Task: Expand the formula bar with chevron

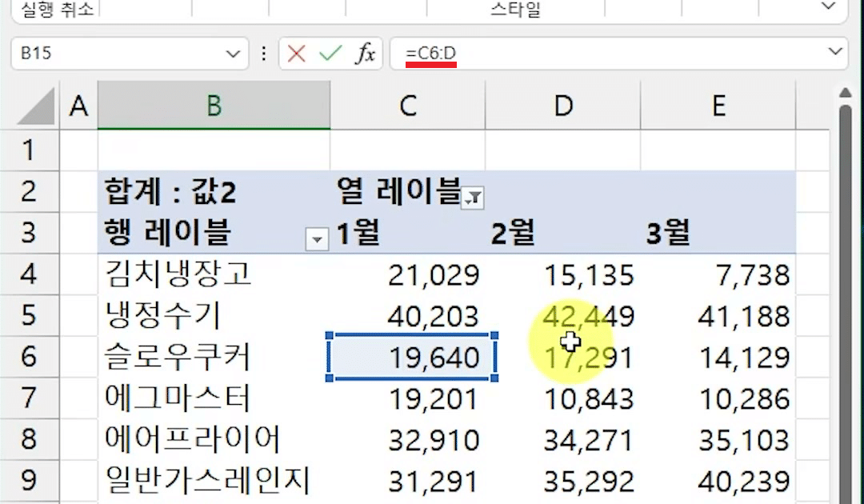Action: click(x=835, y=52)
